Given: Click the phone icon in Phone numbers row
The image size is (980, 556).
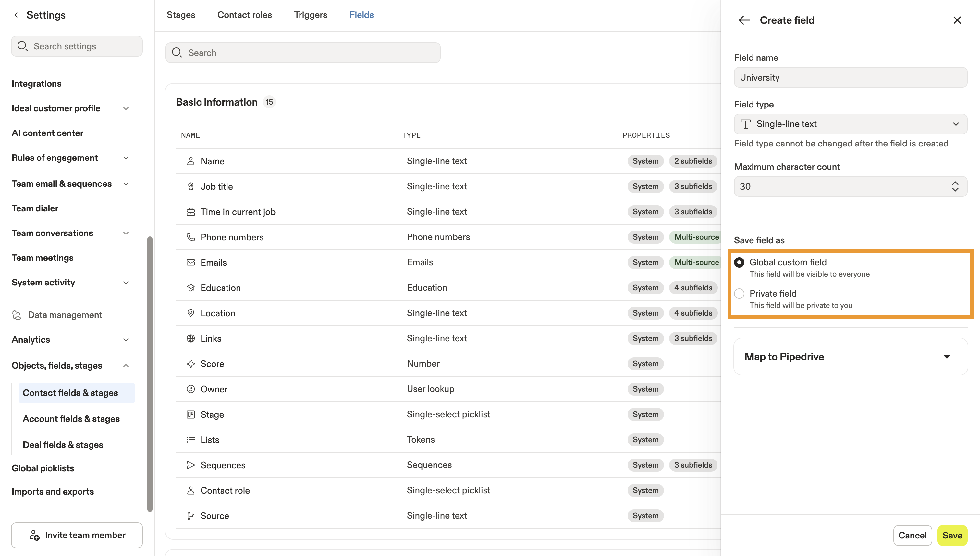Looking at the screenshot, I should point(191,237).
